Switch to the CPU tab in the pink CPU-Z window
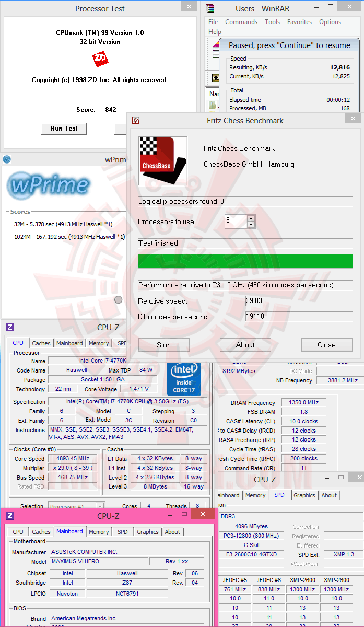 (x=18, y=532)
